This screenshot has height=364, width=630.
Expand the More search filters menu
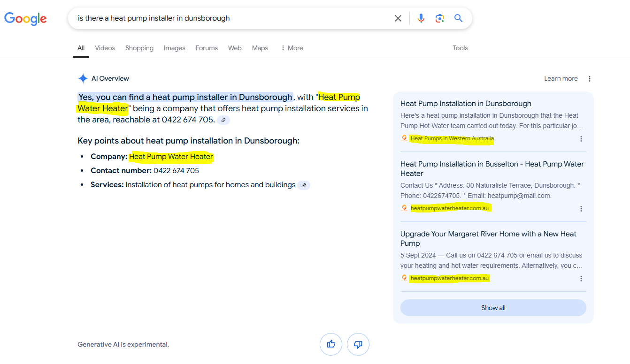[x=292, y=48]
